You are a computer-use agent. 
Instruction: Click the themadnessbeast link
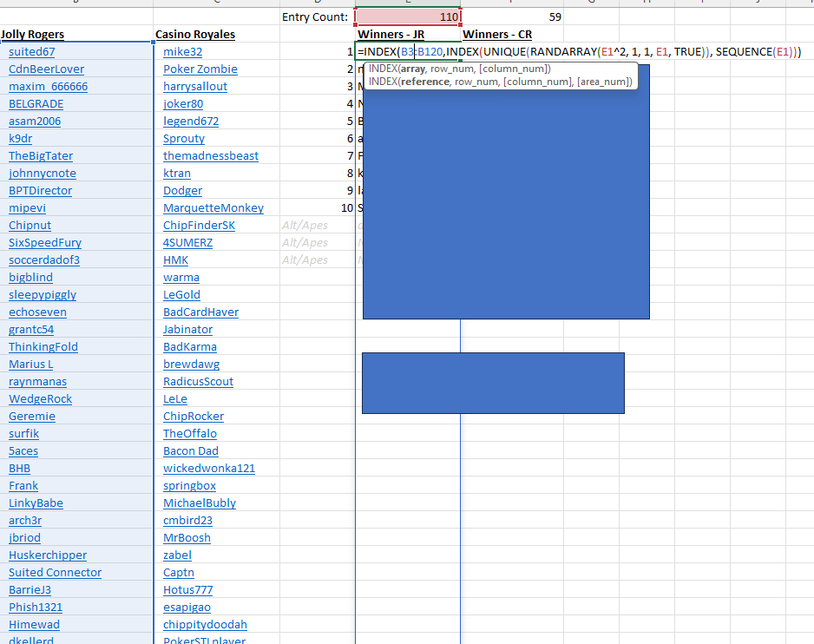210,156
